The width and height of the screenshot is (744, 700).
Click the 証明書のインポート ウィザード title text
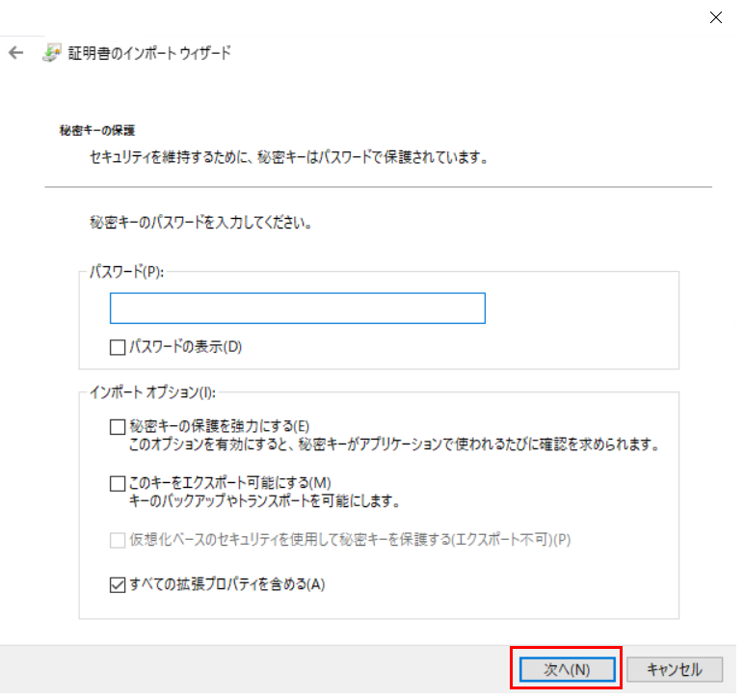148,53
